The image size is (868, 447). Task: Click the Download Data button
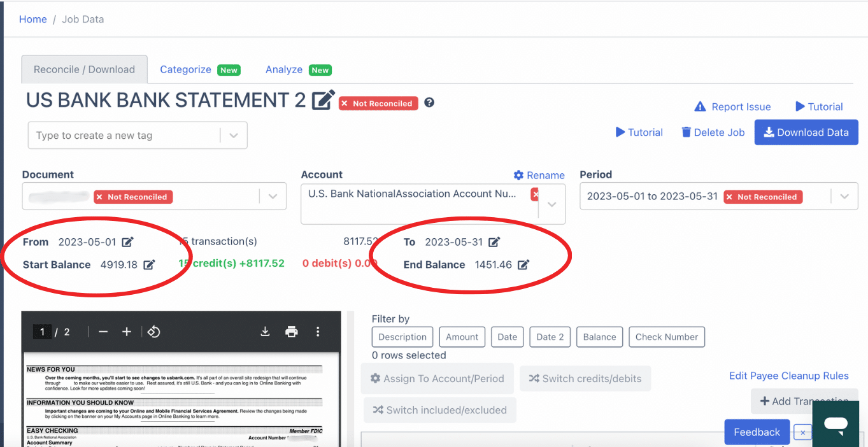[x=806, y=132]
